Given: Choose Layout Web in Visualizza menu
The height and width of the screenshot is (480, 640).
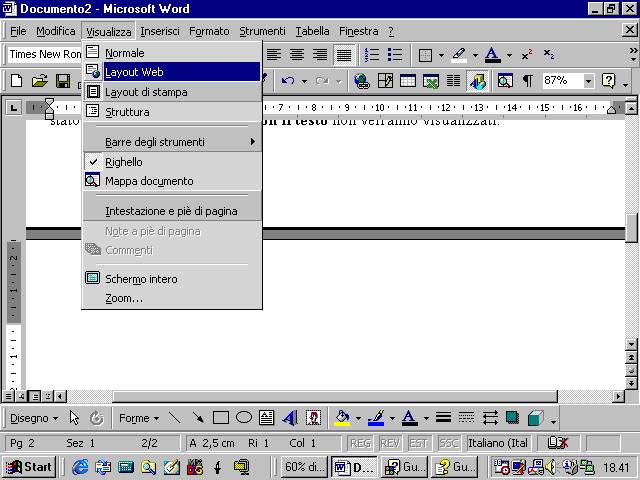Looking at the screenshot, I should click(172, 72).
